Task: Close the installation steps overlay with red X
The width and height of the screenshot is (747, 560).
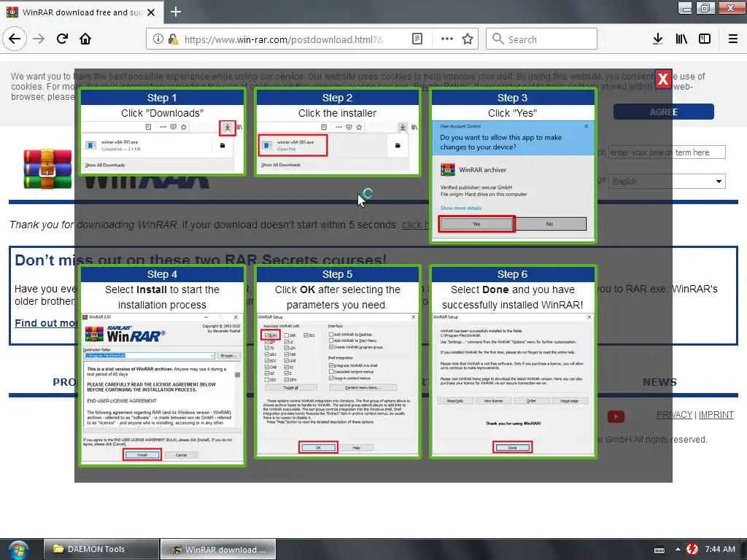Action: [x=662, y=79]
